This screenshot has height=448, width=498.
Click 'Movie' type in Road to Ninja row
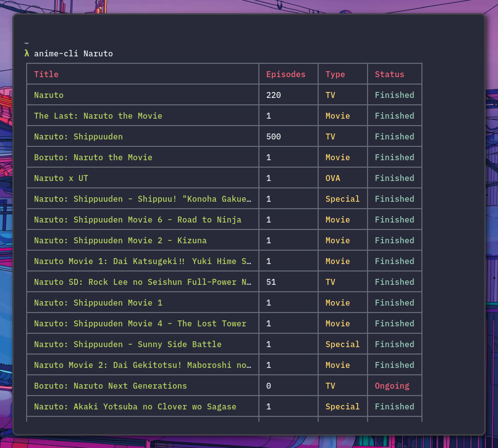(337, 220)
